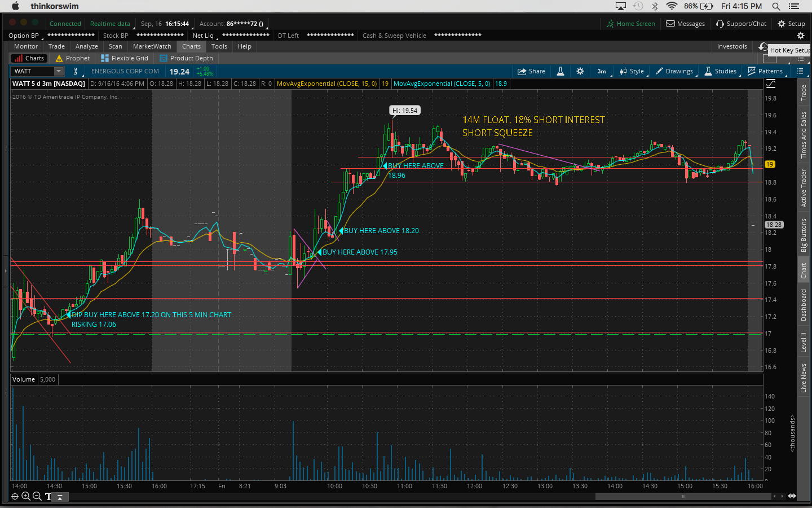Click the Support/Chat link

[x=741, y=24]
